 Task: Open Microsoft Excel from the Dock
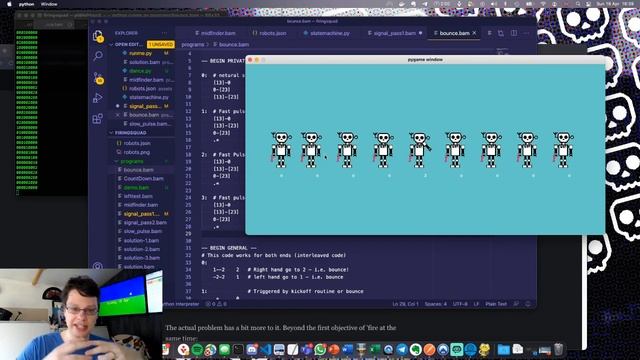(375, 349)
